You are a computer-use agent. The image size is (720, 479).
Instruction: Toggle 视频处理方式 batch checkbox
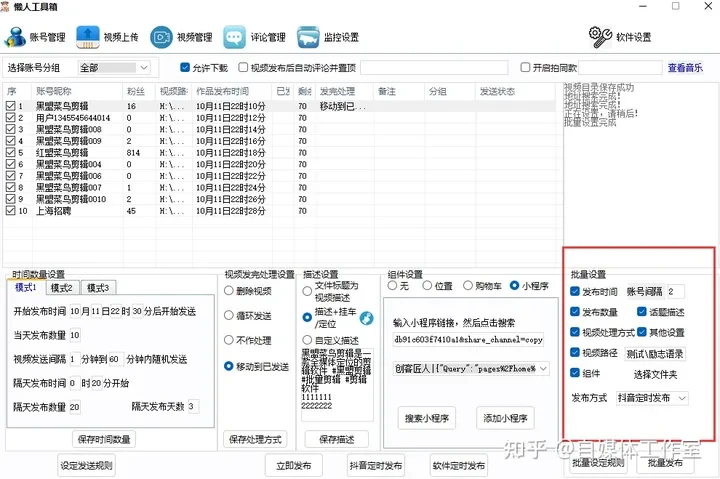point(575,332)
